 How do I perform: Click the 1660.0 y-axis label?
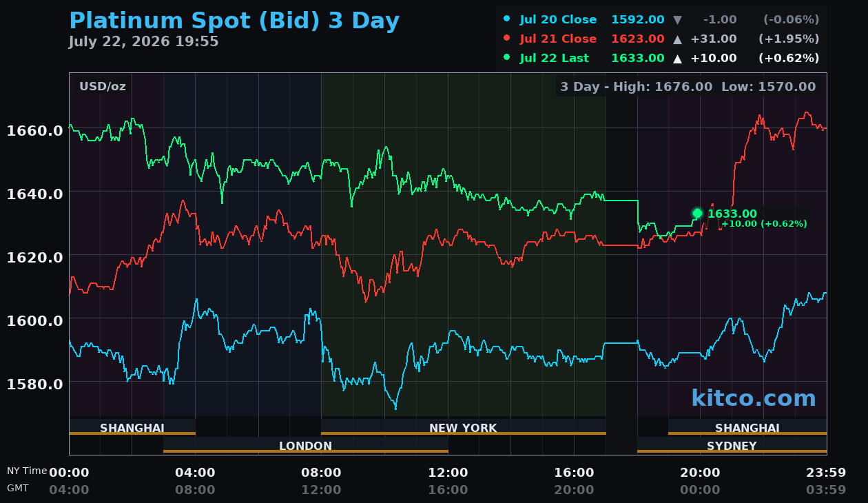click(x=34, y=131)
